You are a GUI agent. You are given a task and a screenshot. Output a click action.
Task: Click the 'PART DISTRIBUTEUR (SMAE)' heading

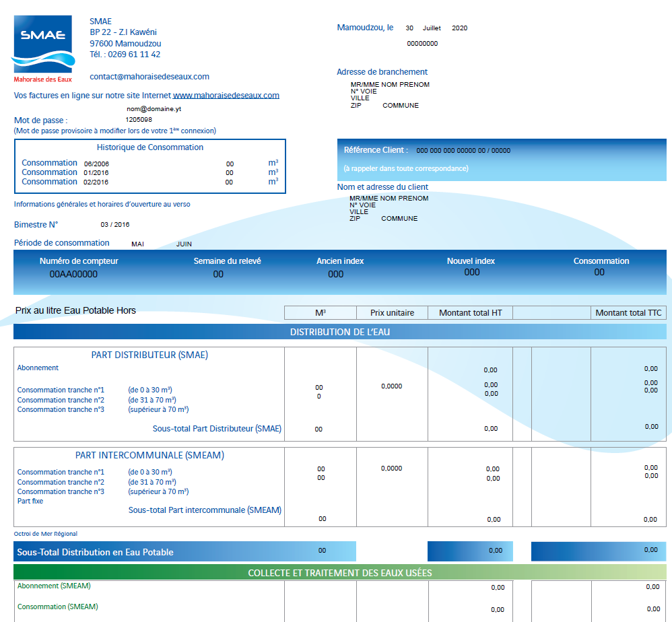(x=149, y=355)
